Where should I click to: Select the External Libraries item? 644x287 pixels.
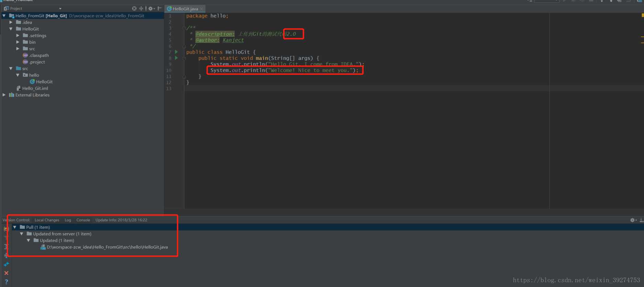tap(32, 95)
